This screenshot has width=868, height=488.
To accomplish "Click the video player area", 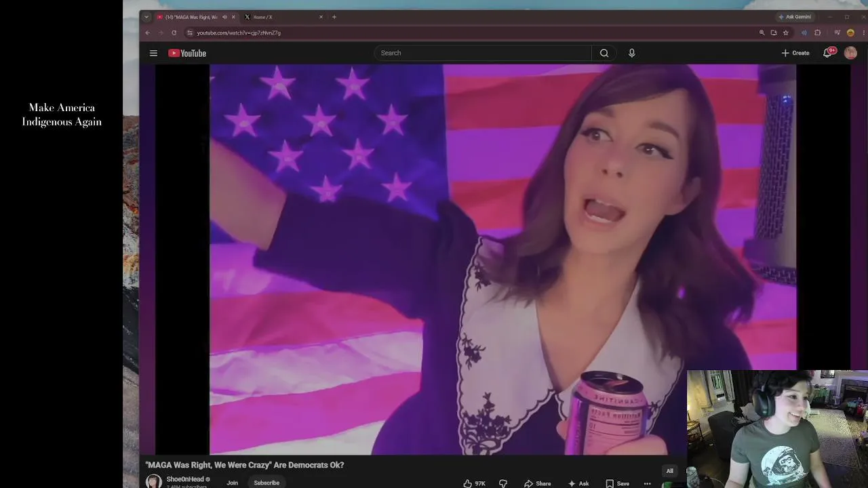I will (x=502, y=260).
